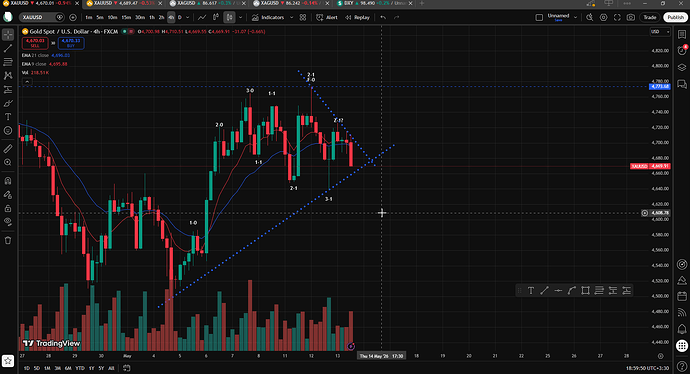Select the brush drawing tool
690x374 pixels.
[8, 103]
